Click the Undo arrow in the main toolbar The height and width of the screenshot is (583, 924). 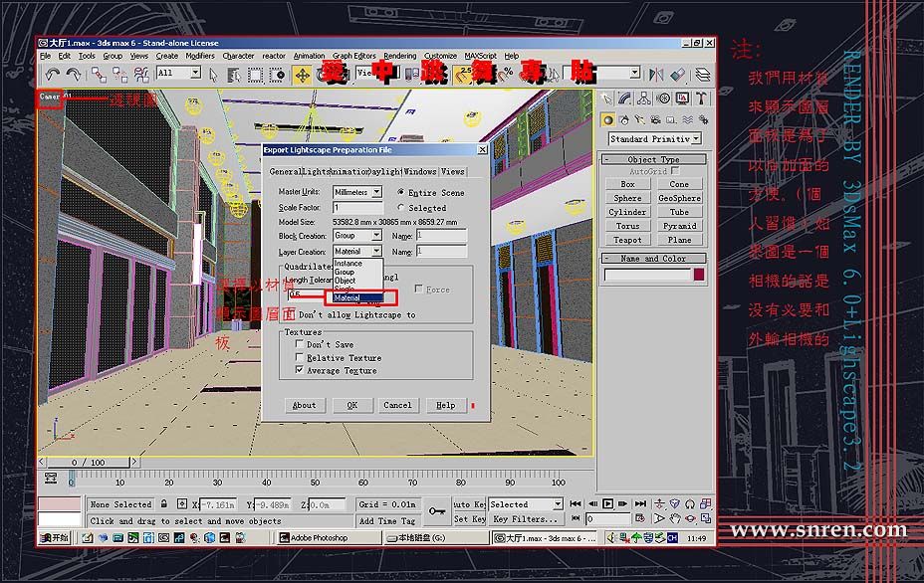(53, 75)
